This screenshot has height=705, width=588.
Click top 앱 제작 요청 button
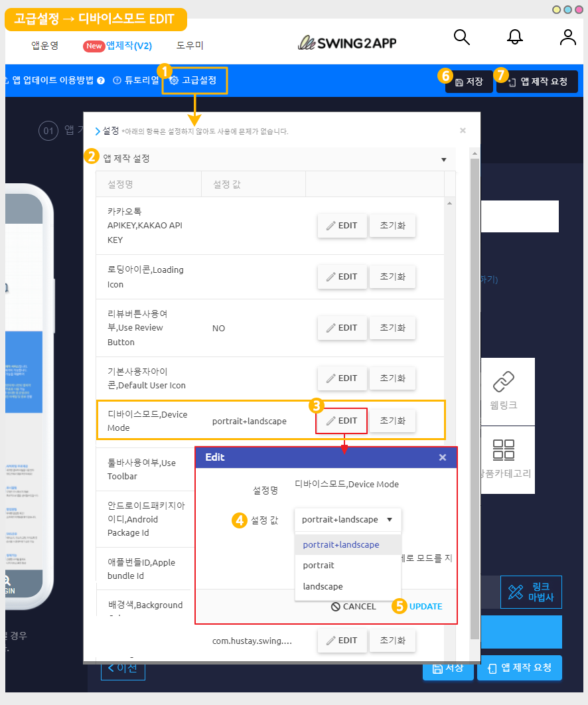click(x=537, y=82)
